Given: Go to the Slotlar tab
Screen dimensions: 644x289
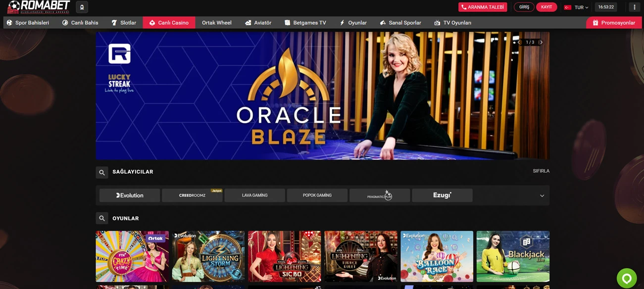Looking at the screenshot, I should pos(124,23).
